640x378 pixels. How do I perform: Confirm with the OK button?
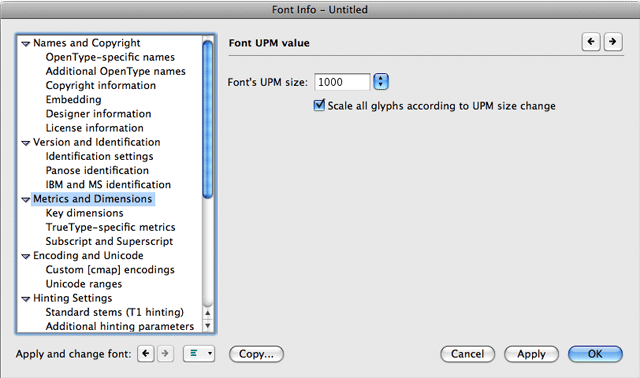pos(595,354)
